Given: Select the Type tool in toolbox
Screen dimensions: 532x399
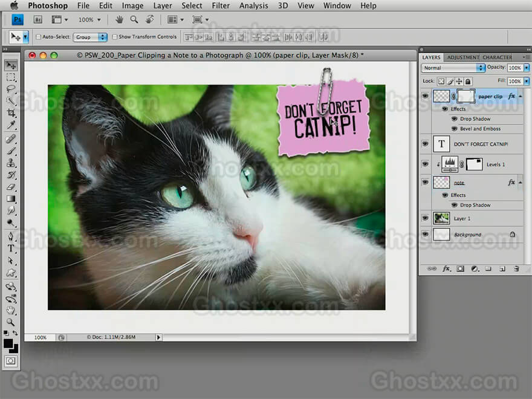Looking at the screenshot, I should click(11, 248).
